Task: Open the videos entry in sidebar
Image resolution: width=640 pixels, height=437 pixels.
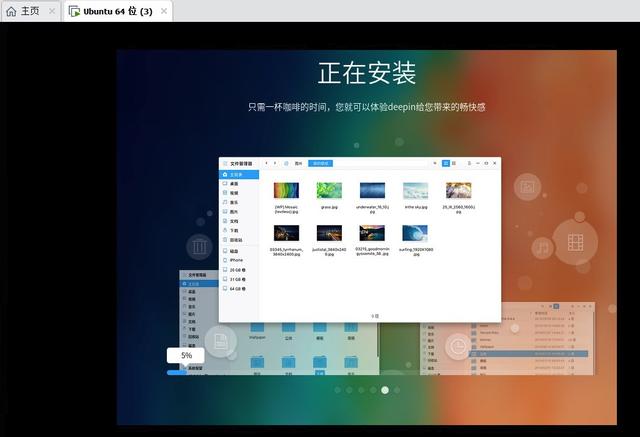Action: 239,193
